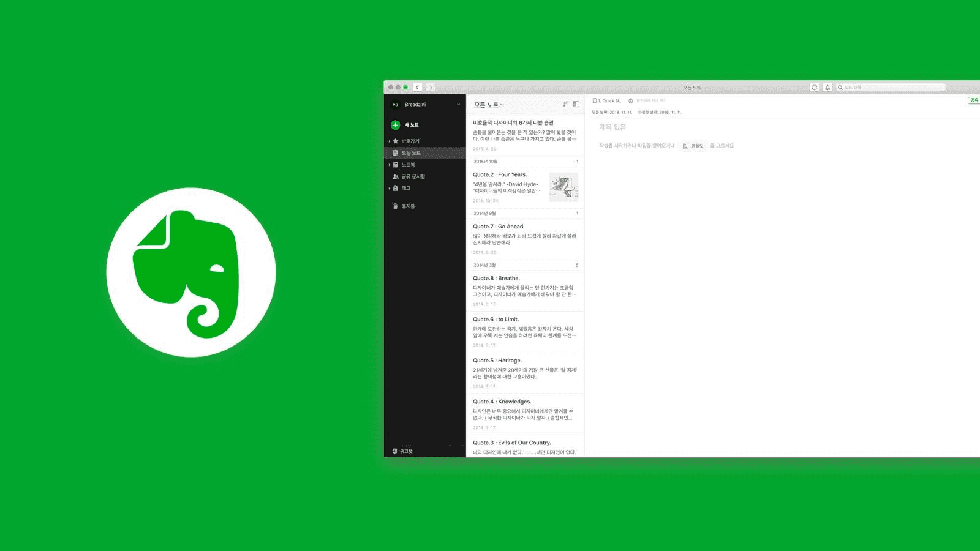Click the tag icon in the note header
The image size is (980, 551).
coord(631,100)
